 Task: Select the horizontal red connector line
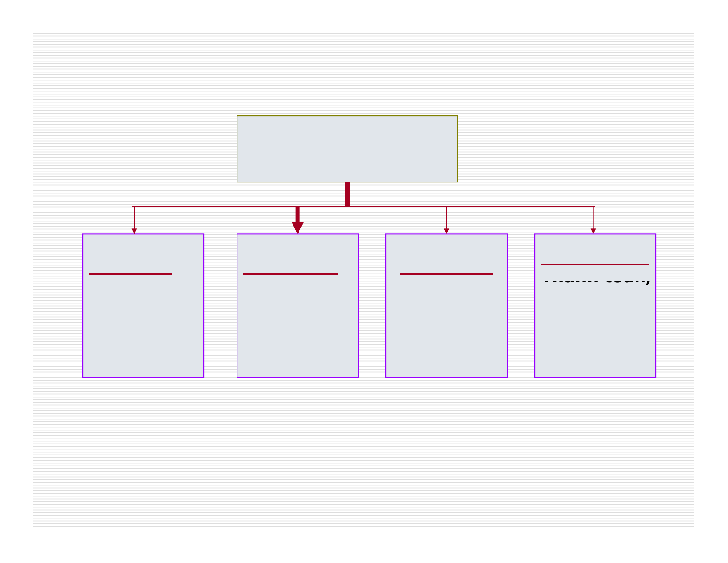point(505,206)
